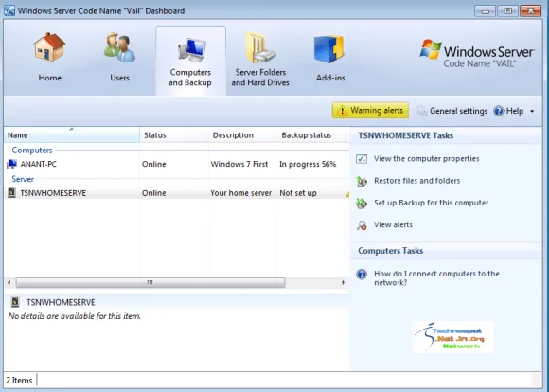Click the horizontal scrollbar thumb

[151, 283]
